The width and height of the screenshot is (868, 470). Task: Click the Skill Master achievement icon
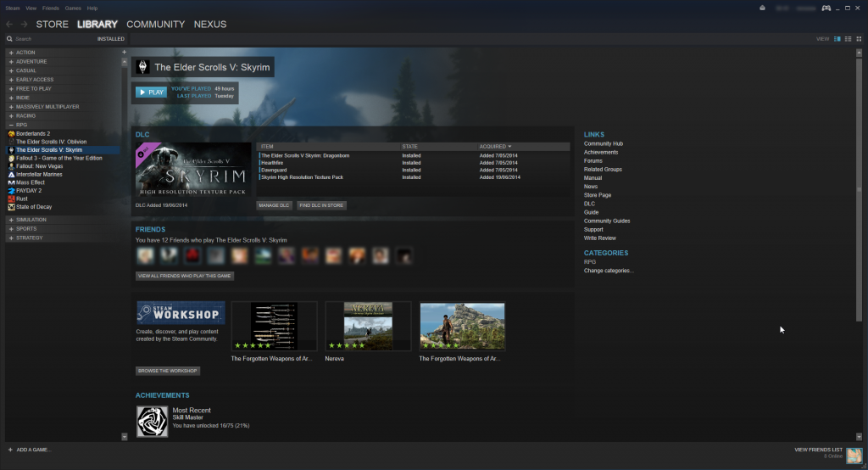[153, 422]
